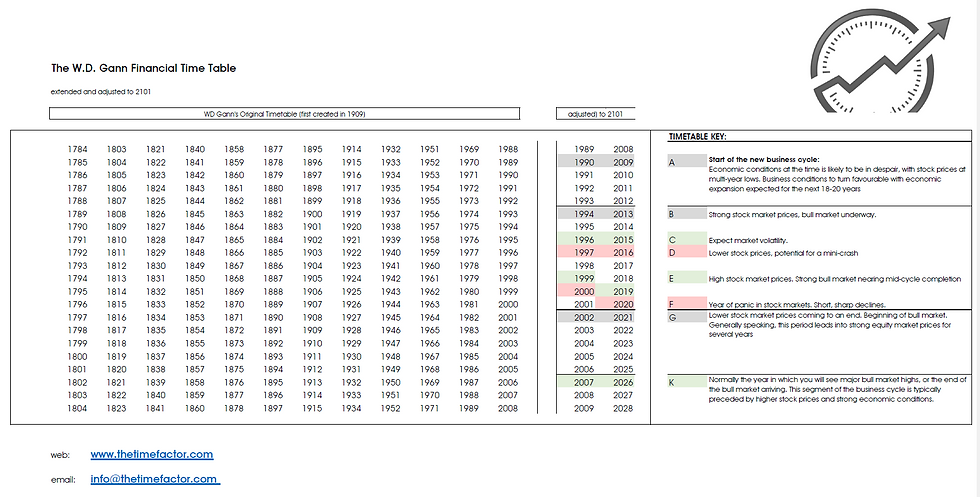Click 'Start of the new business cycle:' text
Screen dimensions: 980x497
pos(764,159)
